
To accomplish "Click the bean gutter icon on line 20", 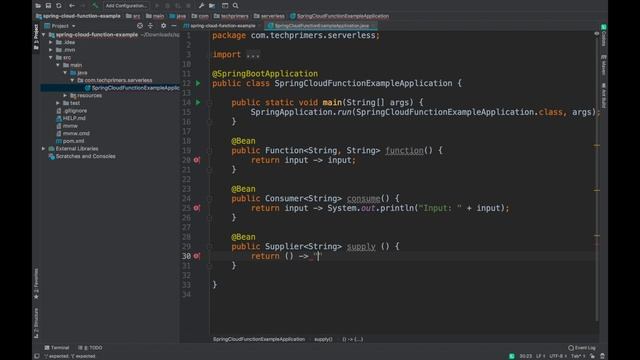I will 197,160.
